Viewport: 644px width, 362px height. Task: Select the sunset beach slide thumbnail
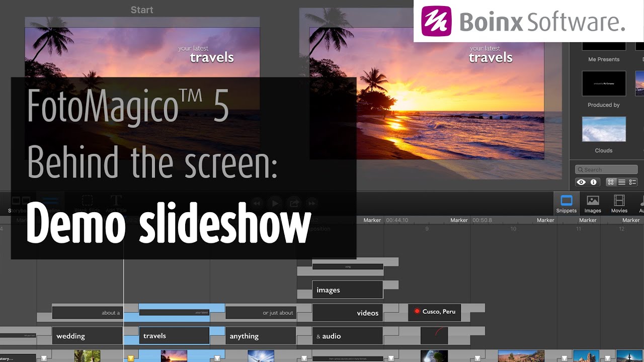click(x=174, y=356)
